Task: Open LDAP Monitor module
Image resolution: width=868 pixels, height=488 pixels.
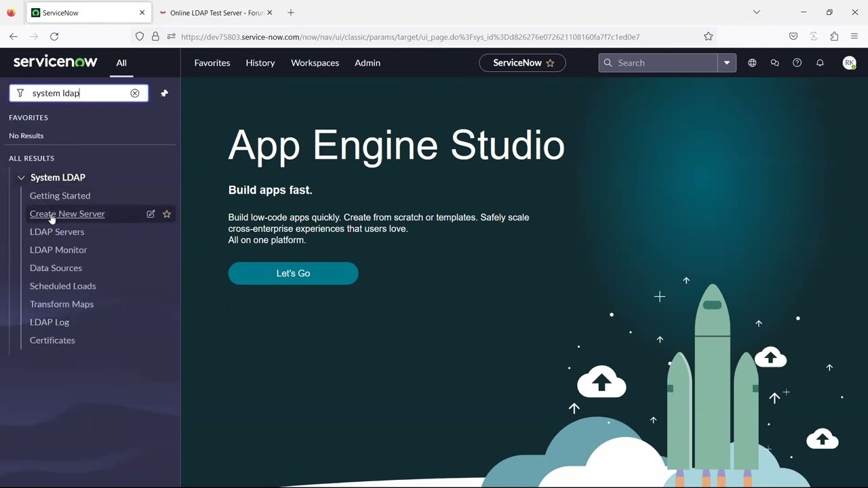Action: click(58, 249)
